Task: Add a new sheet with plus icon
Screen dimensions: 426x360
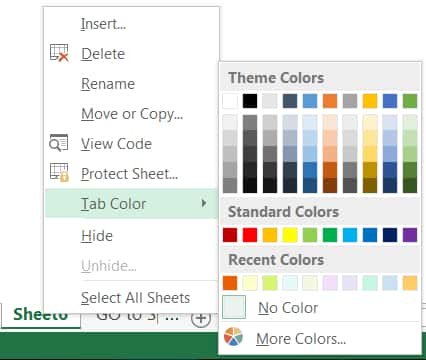Action: click(x=201, y=318)
